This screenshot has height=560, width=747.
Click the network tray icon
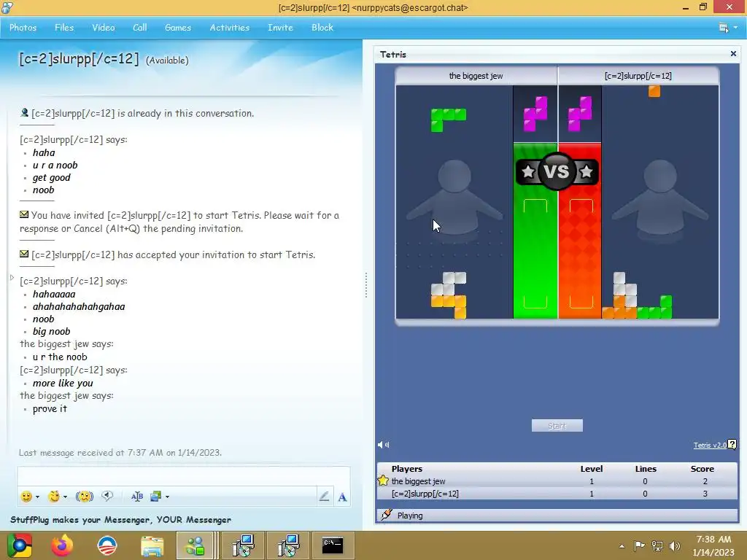[x=657, y=545]
